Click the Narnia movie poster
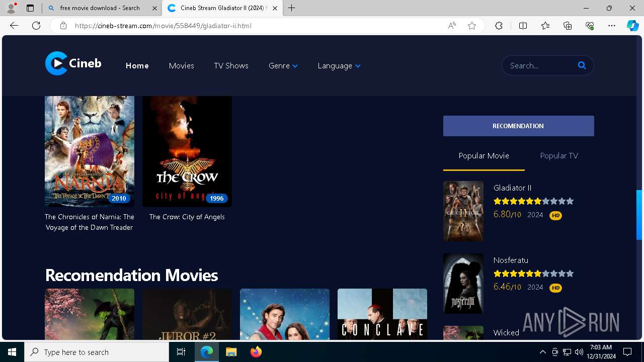This screenshot has width=644, height=362. click(90, 151)
